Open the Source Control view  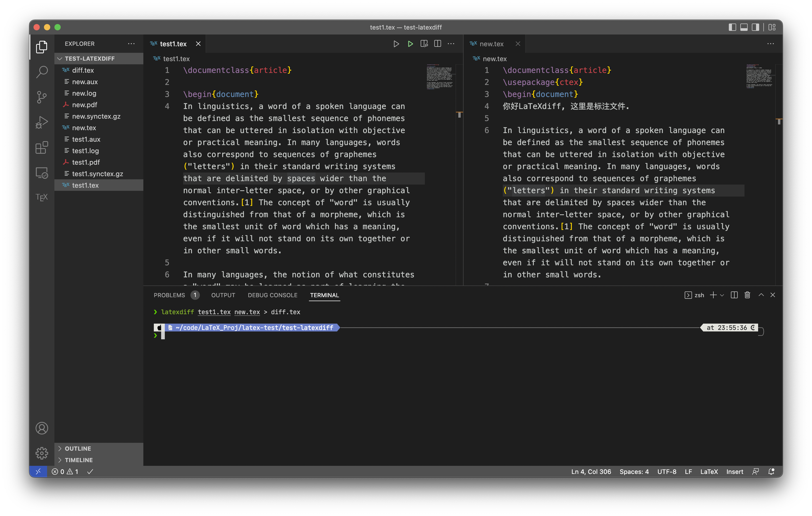(x=42, y=97)
